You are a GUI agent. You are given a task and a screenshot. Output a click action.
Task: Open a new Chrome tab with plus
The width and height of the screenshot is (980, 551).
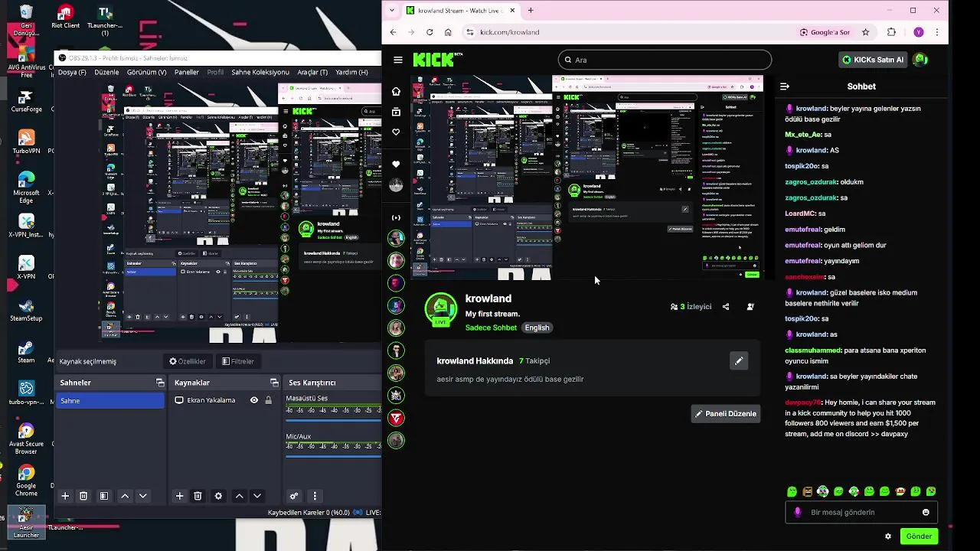click(531, 11)
